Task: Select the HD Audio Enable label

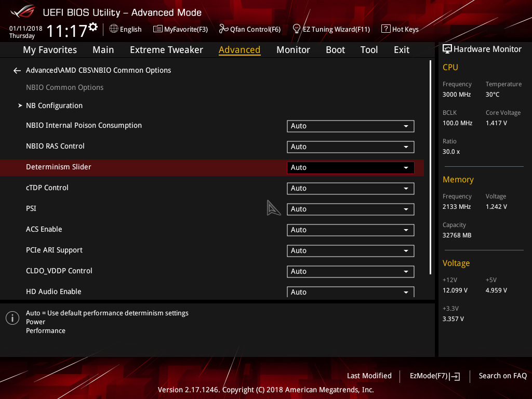Action: tap(54, 291)
